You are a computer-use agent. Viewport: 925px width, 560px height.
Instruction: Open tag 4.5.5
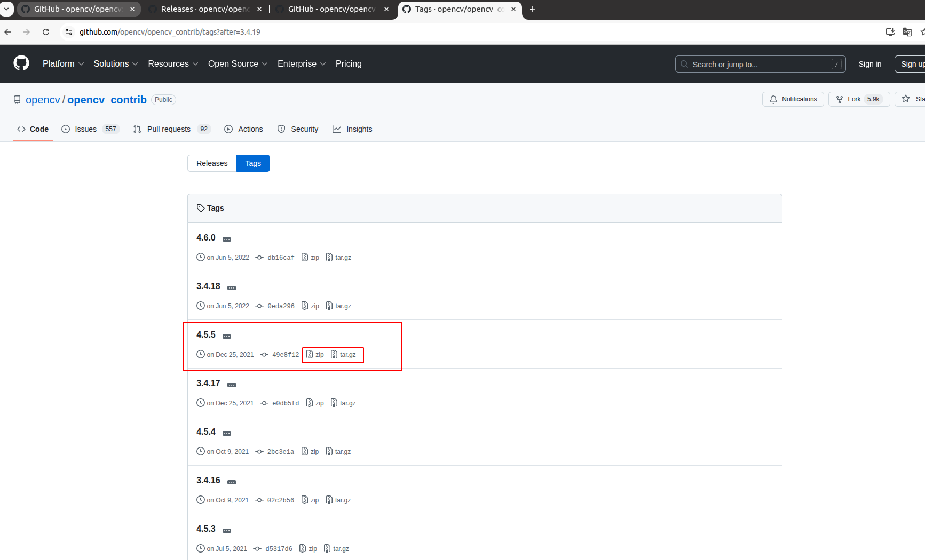(205, 335)
